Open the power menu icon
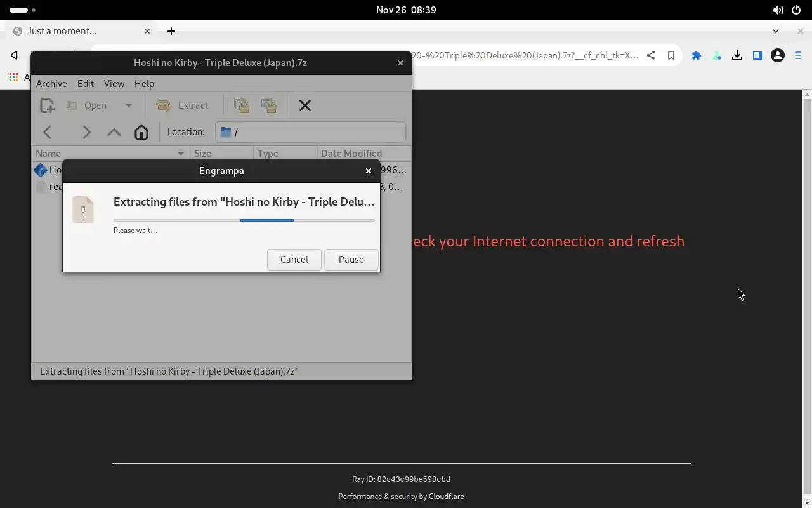The image size is (812, 508). click(796, 10)
